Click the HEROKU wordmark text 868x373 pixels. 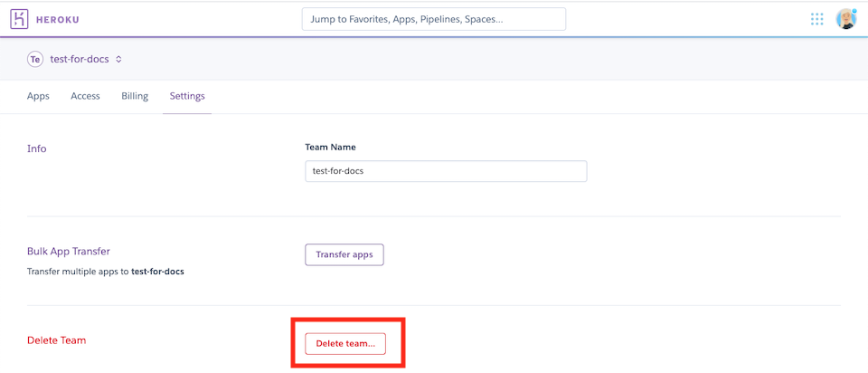coord(61,19)
